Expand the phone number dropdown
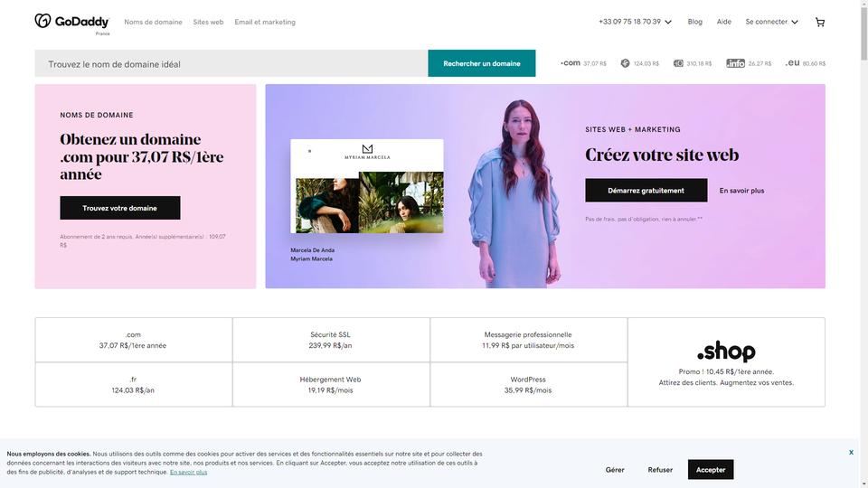This screenshot has height=488, width=868. click(635, 22)
